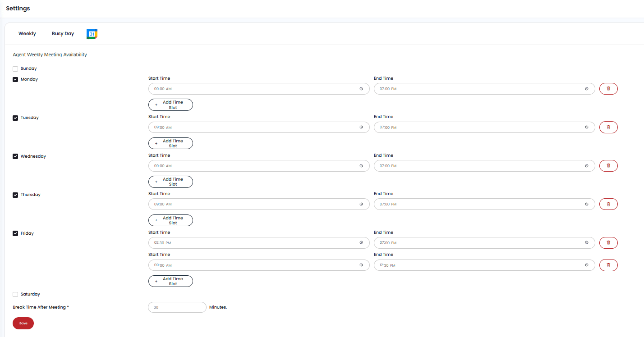Edit Tuesday's 07:00 PM end time field
This screenshot has height=337, width=644.
click(x=484, y=128)
